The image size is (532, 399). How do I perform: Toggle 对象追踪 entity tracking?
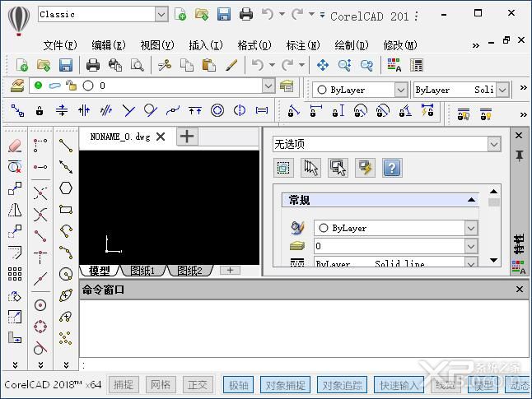click(x=342, y=385)
